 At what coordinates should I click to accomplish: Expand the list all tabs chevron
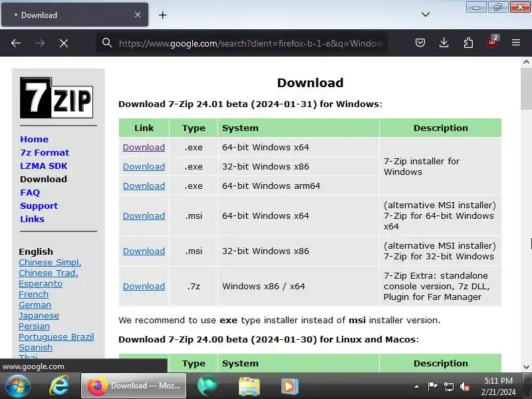pos(426,15)
